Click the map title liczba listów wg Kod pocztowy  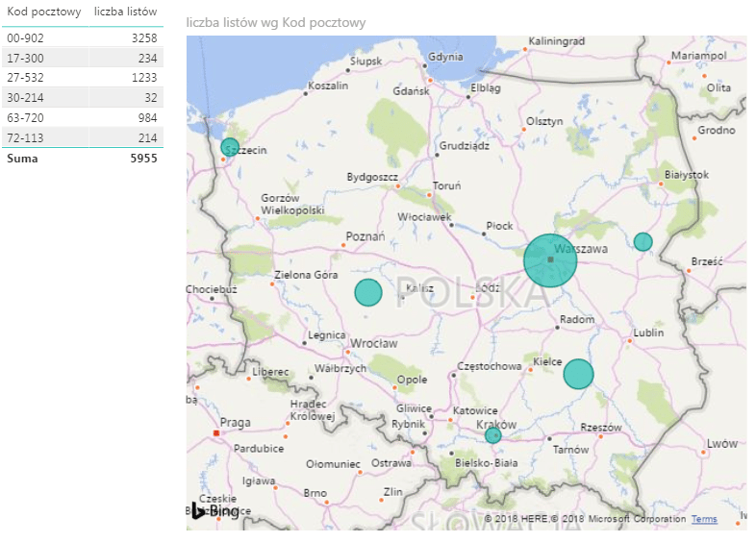[x=277, y=22]
